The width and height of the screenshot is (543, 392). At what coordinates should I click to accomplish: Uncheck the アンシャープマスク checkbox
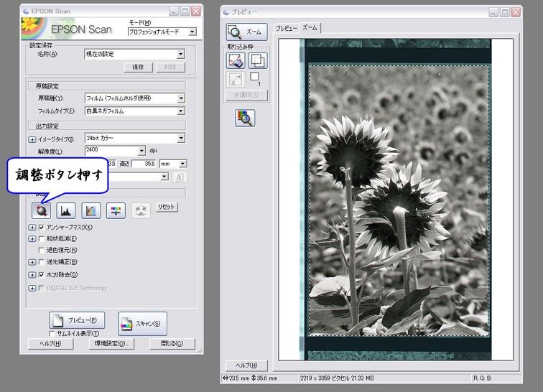(41, 228)
